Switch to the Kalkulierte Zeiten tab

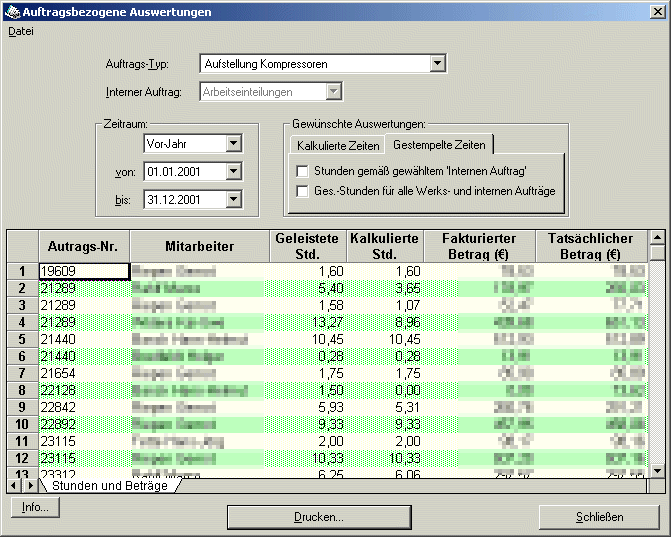coord(338,146)
